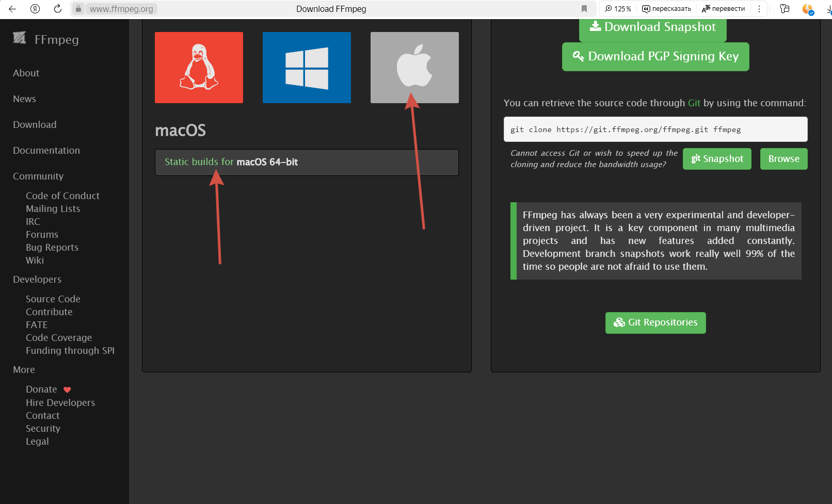Open the Contribute link
This screenshot has height=504, width=832.
pos(49,312)
